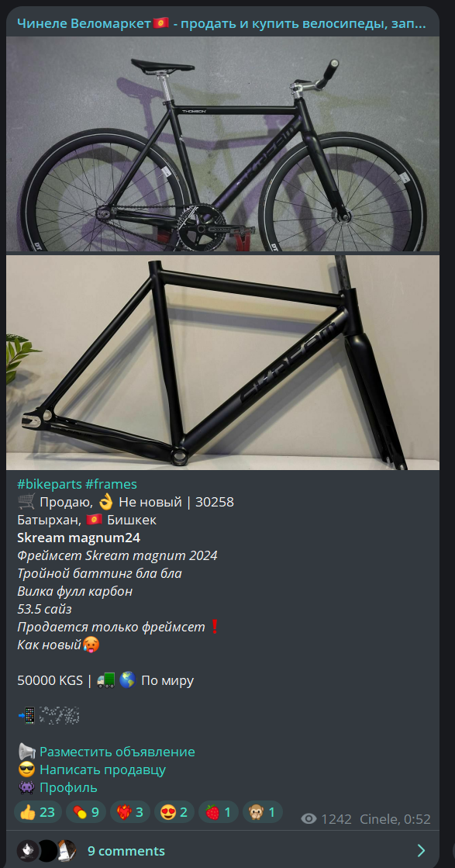Click the monkey reaction chip
The image size is (455, 868).
coord(263,812)
